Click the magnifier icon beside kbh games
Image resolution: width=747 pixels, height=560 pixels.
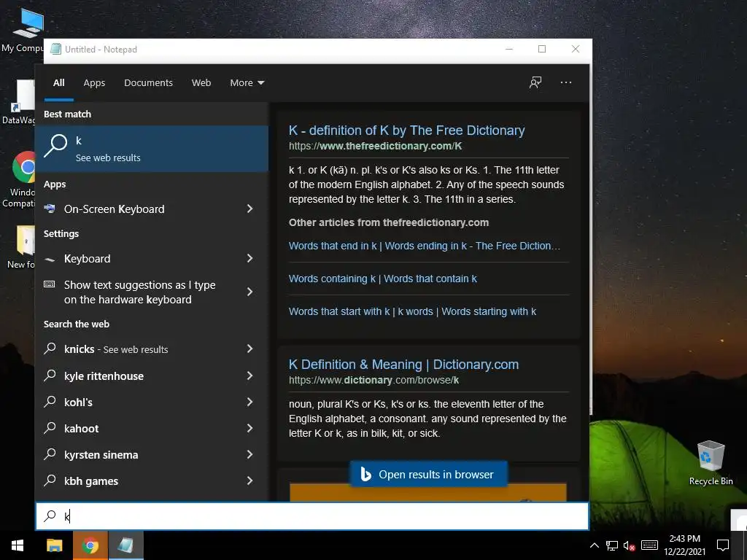[50, 480]
